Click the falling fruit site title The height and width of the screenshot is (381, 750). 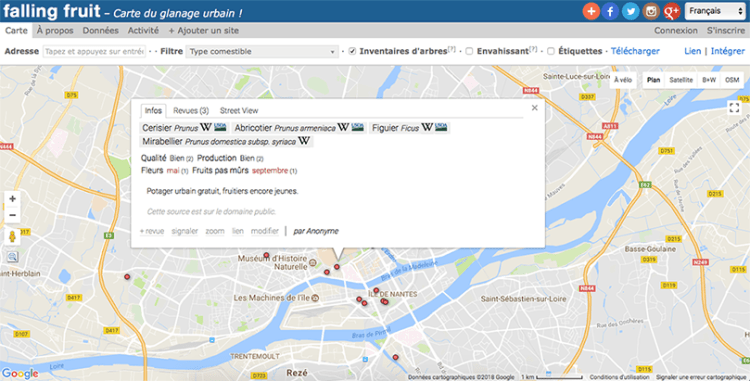(x=52, y=11)
